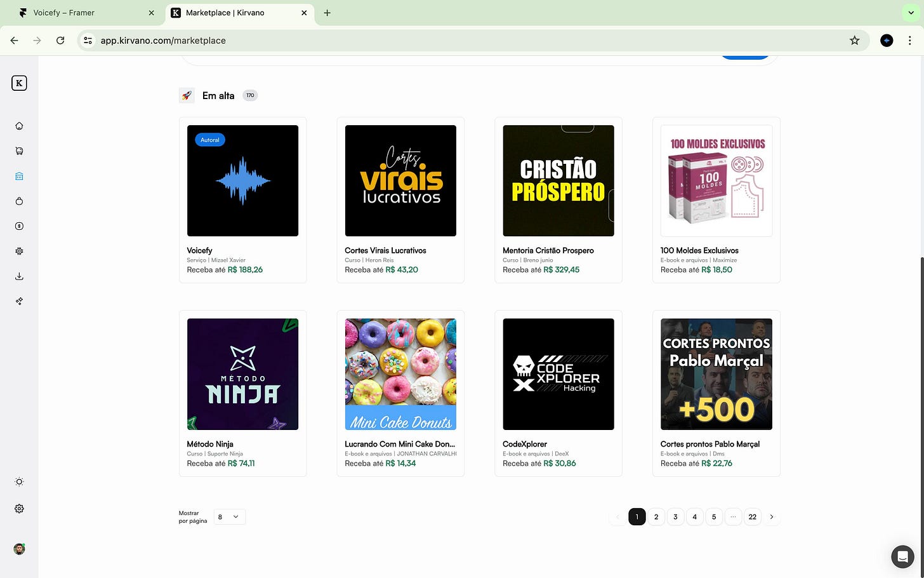Screen dimensions: 924x578
Task: Go to next page arrow
Action: coord(772,517)
